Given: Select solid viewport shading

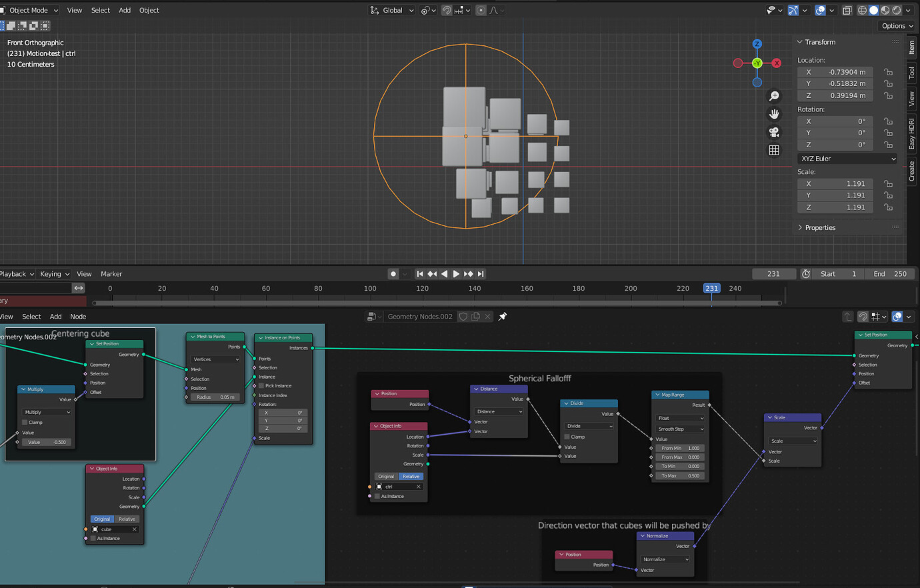Looking at the screenshot, I should pyautogui.click(x=873, y=10).
